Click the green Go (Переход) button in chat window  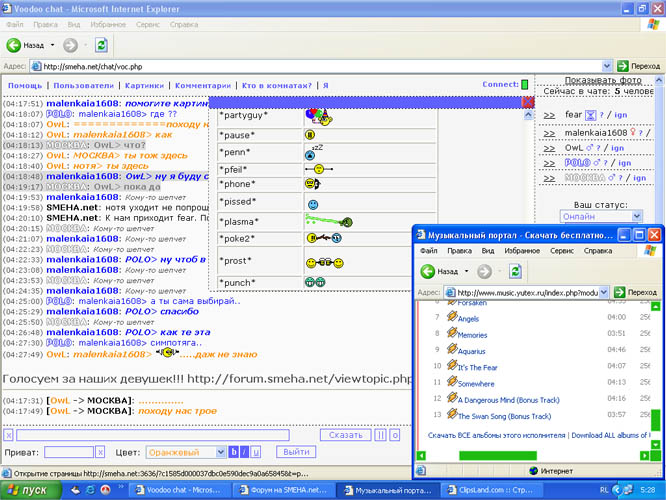coord(638,66)
